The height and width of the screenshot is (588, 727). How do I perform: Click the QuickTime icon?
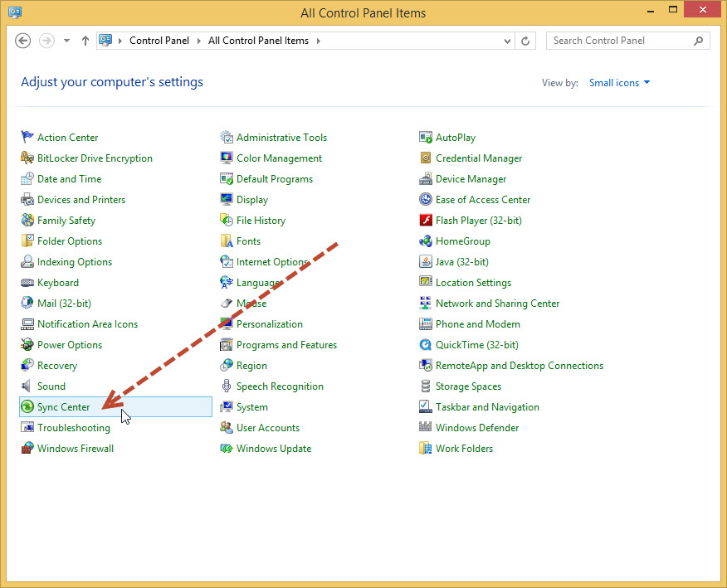tap(426, 345)
